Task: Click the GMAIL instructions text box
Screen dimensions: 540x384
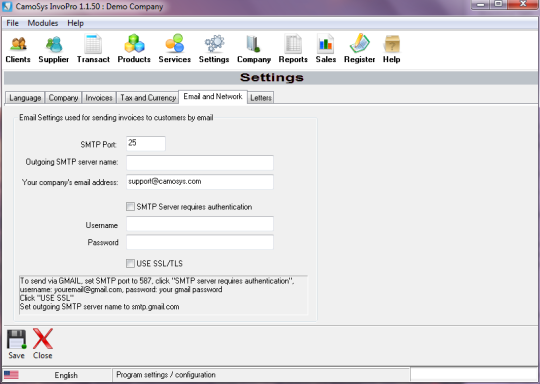Action: coord(163,294)
